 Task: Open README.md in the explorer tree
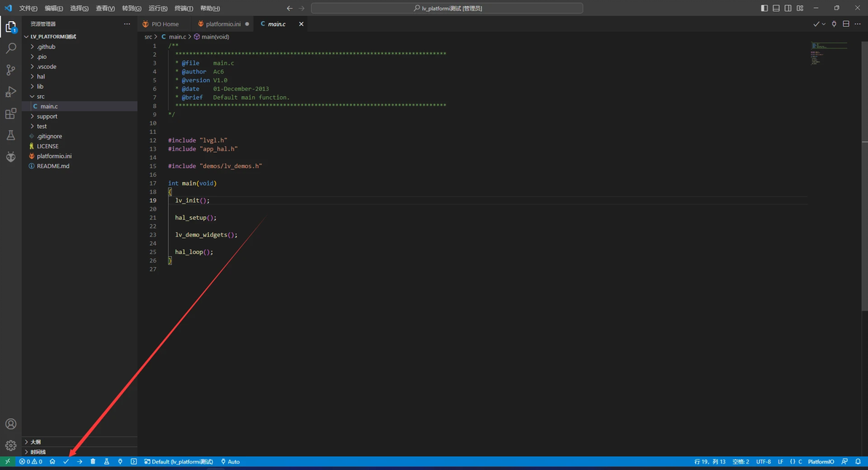click(x=79, y=166)
